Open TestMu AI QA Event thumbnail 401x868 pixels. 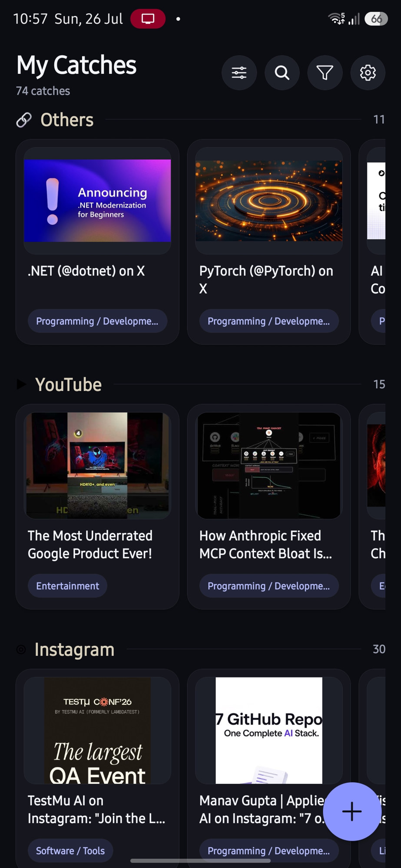[x=97, y=730]
